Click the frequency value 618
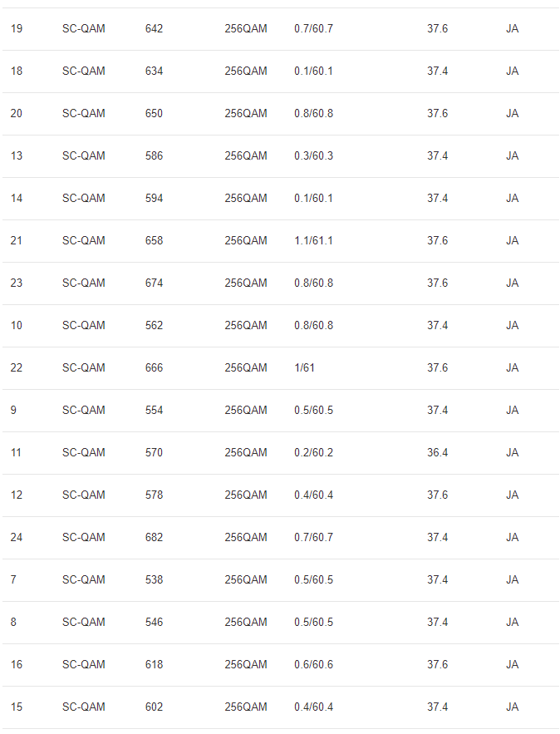Viewport: 560px width, 734px height. click(154, 665)
